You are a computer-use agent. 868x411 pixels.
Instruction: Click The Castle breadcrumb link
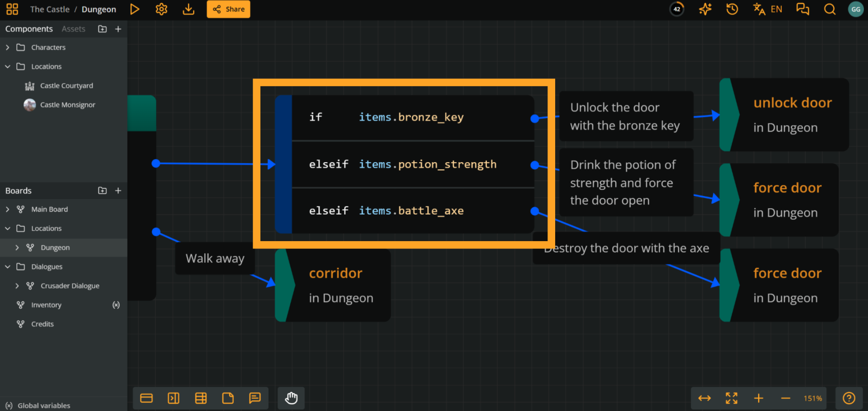coord(50,9)
